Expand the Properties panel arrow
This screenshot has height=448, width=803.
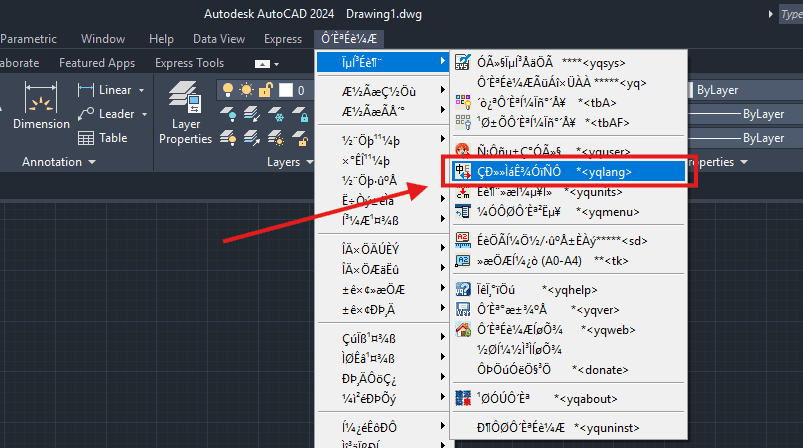point(744,162)
